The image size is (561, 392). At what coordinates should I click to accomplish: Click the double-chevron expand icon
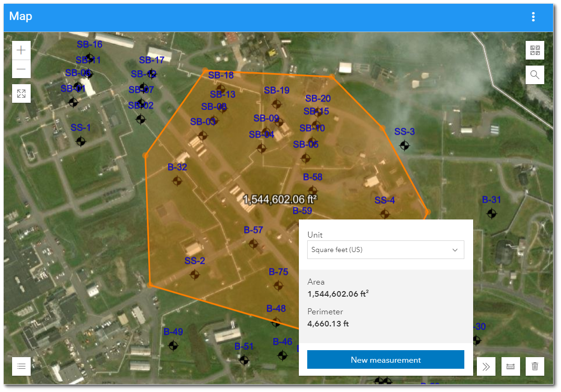[x=486, y=366]
